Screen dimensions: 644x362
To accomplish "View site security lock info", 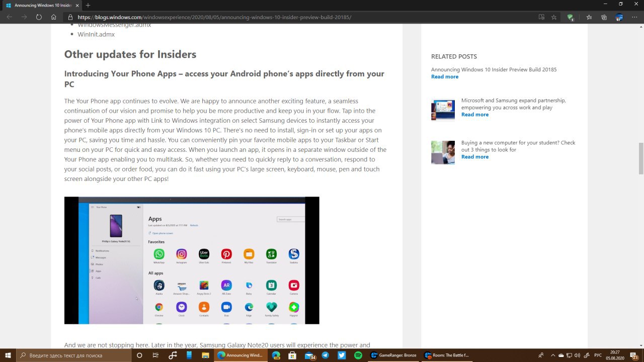I will click(x=71, y=17).
